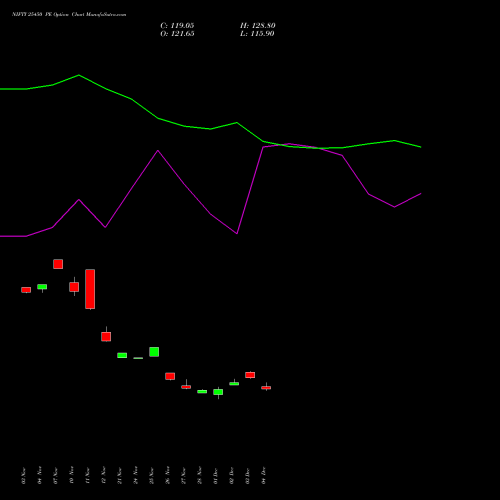Click the red candlestick for 26 Nov
Image resolution: width=500 pixels, height=500 pixels.
click(170, 376)
